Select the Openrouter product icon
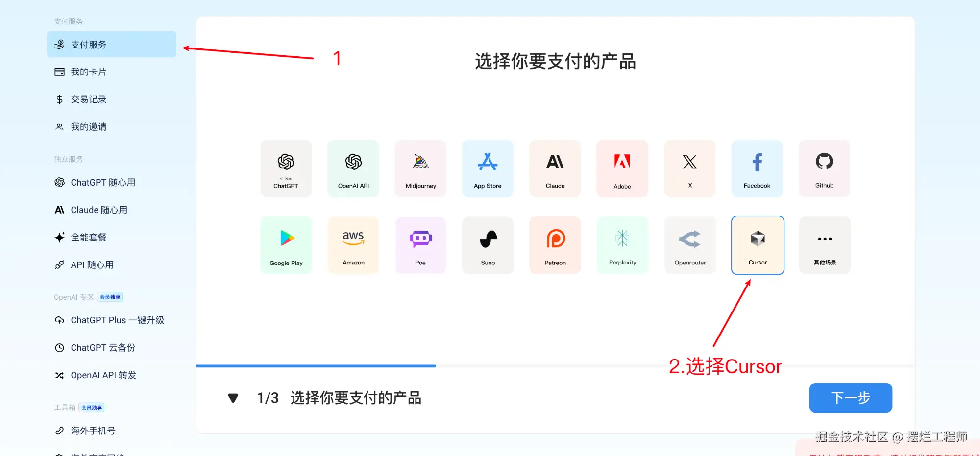Image resolution: width=980 pixels, height=456 pixels. point(690,245)
